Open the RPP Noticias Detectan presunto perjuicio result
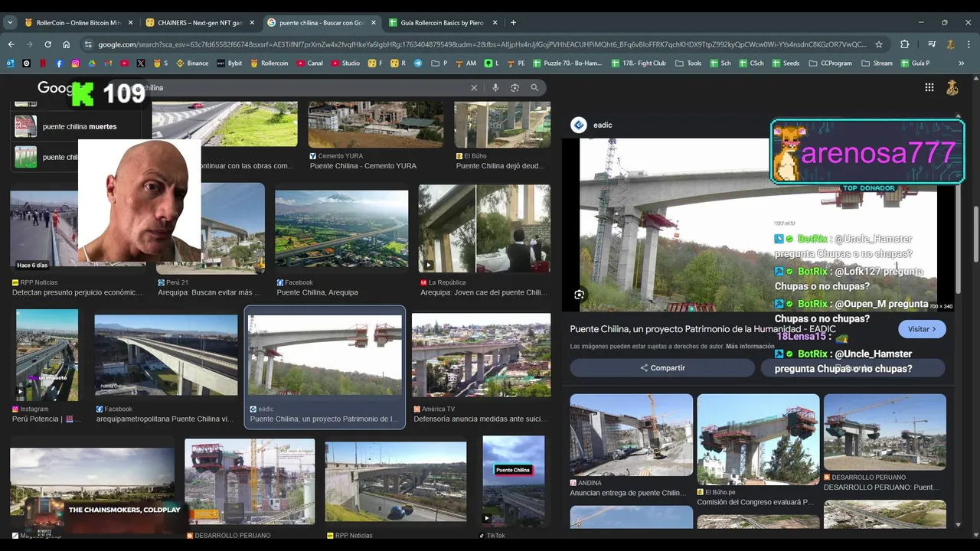This screenshot has height=551, width=980. [77, 288]
